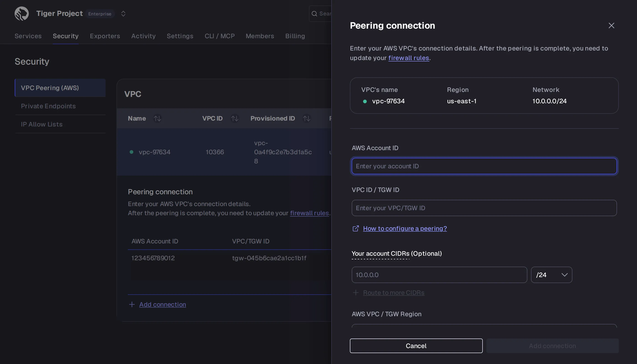The height and width of the screenshot is (364, 637).
Task: Open the Settings tab
Action: [x=180, y=36]
